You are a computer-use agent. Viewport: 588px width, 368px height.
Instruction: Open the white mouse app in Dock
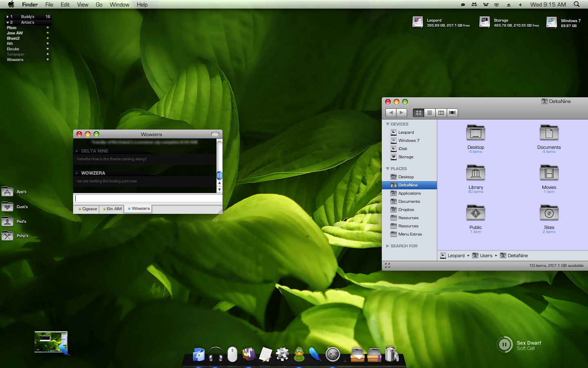[232, 354]
